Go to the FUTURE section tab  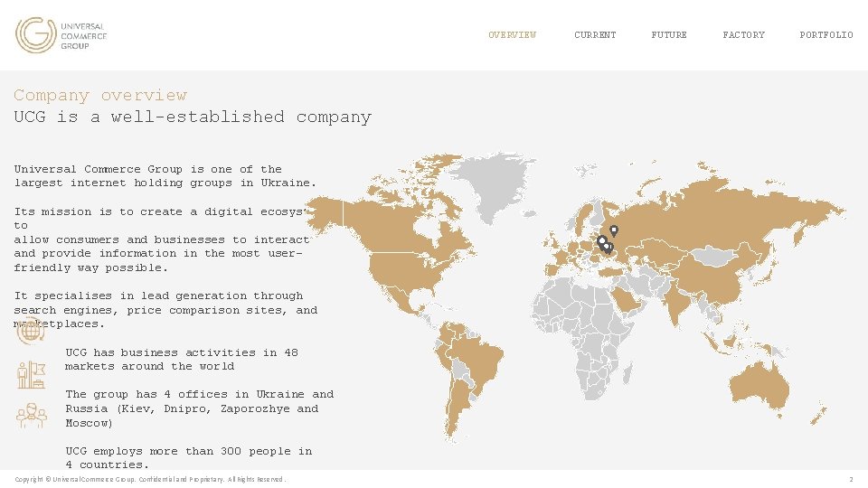669,35
